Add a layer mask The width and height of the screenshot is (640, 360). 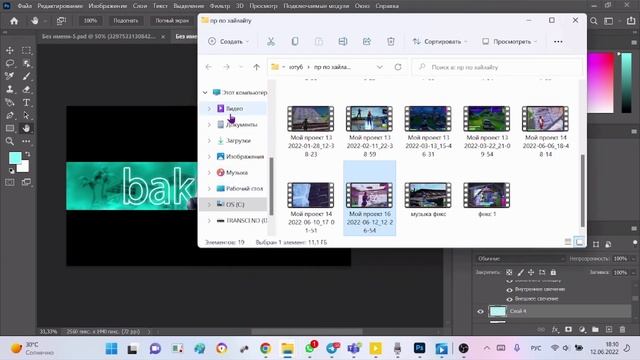click(568, 329)
